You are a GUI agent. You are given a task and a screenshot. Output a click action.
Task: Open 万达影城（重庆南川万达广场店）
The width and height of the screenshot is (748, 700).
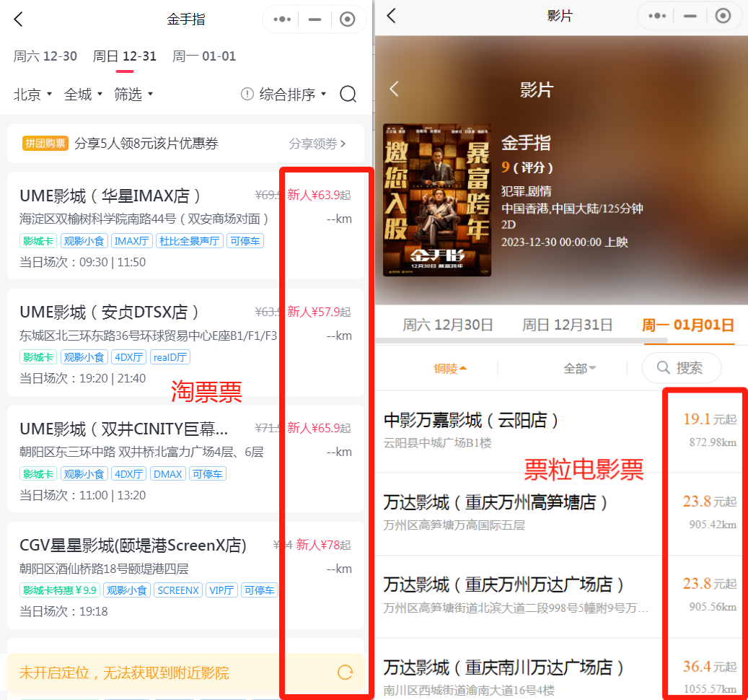click(x=561, y=669)
